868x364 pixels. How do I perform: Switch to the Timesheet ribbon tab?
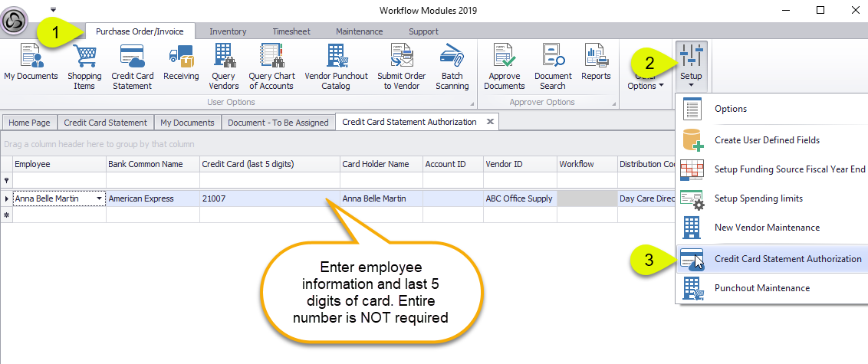pos(291,31)
